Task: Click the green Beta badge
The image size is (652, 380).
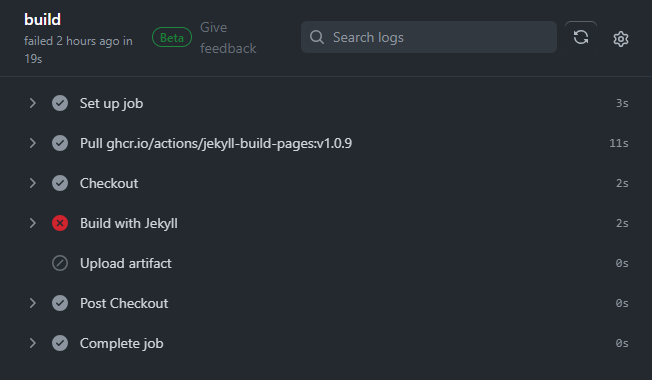Action: pyautogui.click(x=172, y=37)
